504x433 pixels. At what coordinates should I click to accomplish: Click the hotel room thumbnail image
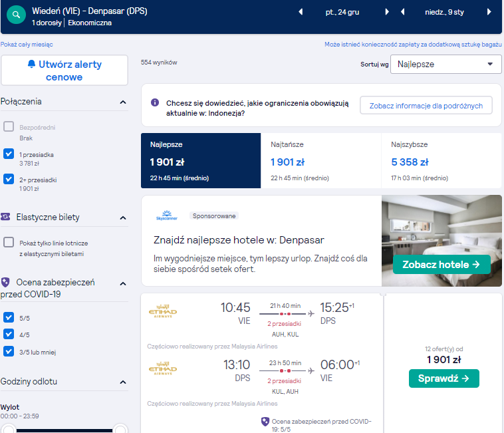pos(441,241)
